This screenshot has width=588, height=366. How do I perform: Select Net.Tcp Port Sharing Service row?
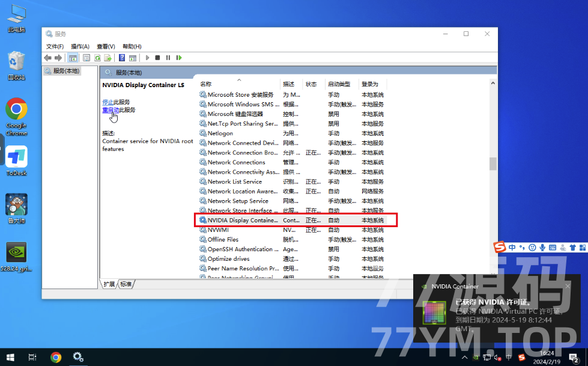pyautogui.click(x=292, y=123)
